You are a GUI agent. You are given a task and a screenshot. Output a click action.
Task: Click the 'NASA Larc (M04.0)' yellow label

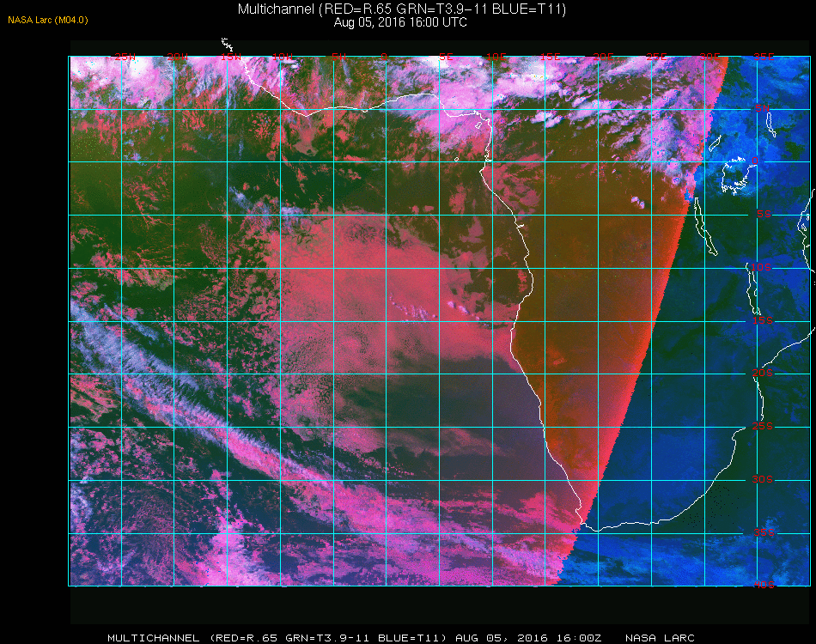pyautogui.click(x=48, y=21)
